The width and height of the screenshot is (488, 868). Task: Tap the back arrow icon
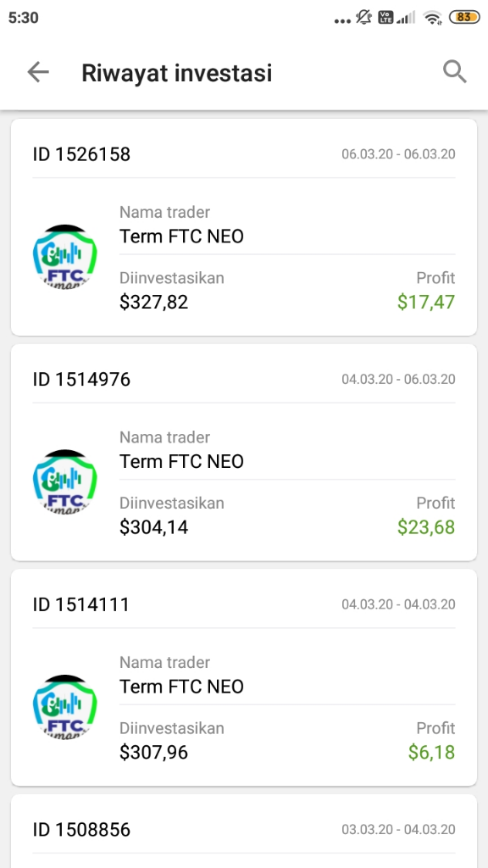38,72
